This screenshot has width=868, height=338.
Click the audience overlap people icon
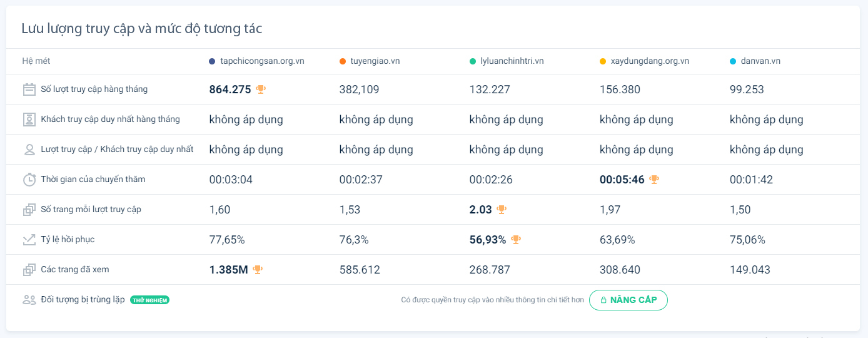click(29, 300)
